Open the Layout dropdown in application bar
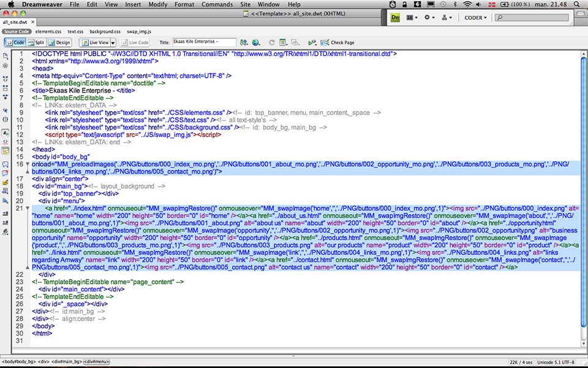This screenshot has width=588, height=368. 412,18
